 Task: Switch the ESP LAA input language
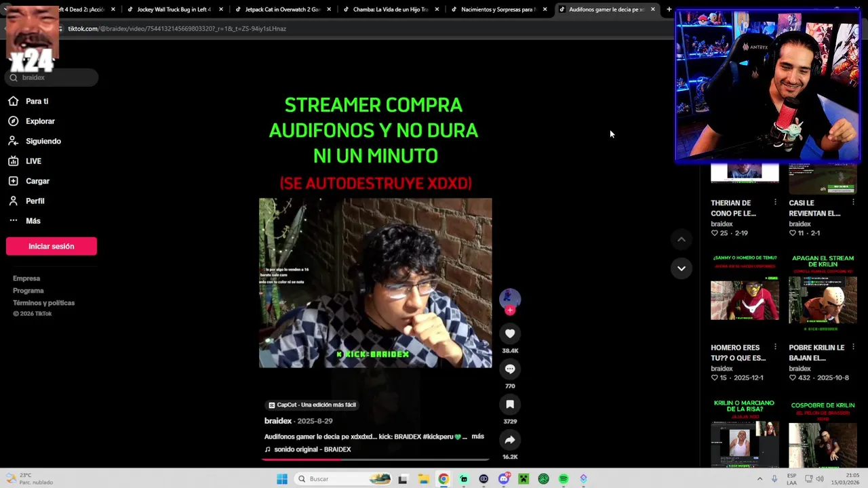(x=791, y=479)
